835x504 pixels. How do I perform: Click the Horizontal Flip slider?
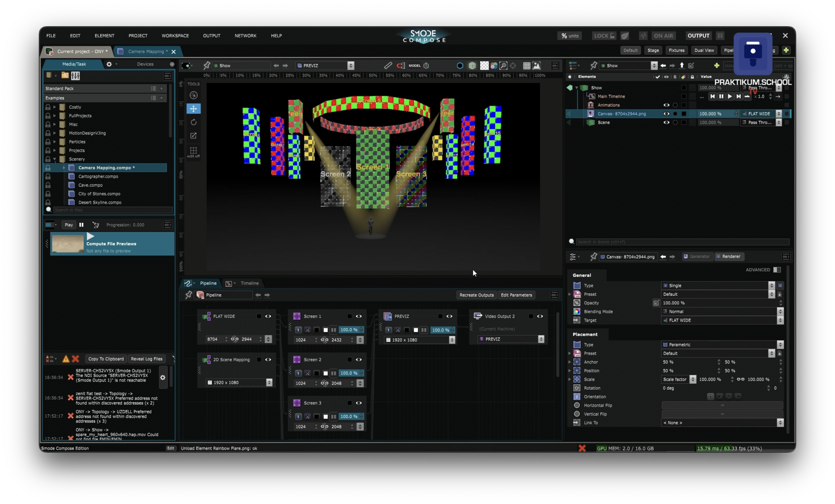(722, 405)
